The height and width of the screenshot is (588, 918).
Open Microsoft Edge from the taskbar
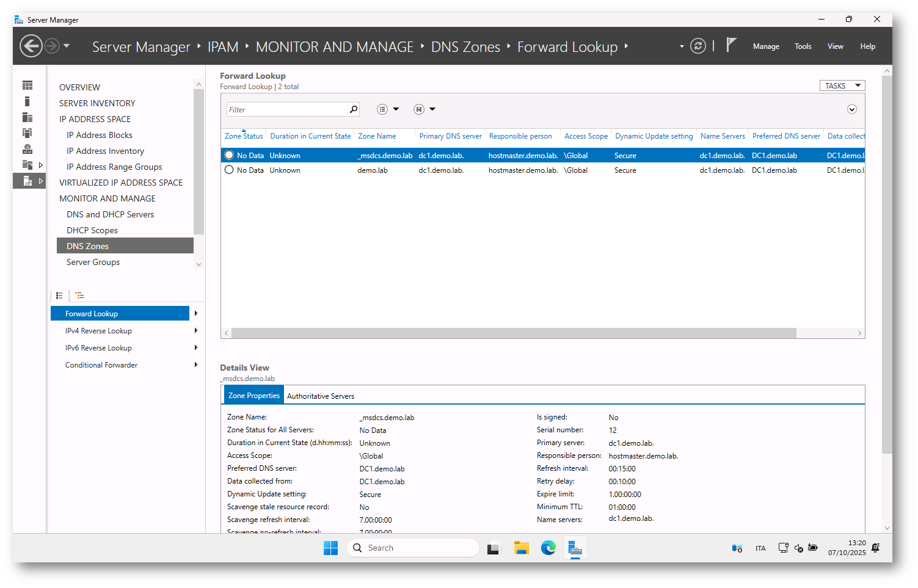pyautogui.click(x=548, y=548)
